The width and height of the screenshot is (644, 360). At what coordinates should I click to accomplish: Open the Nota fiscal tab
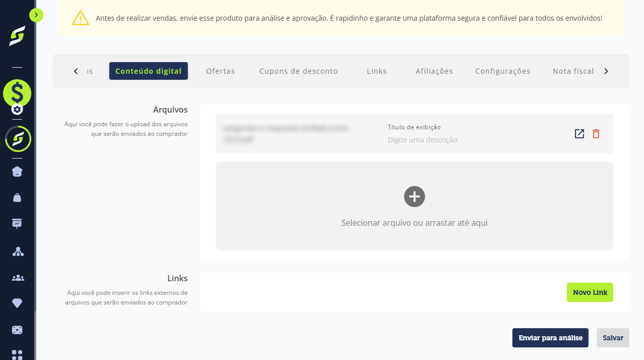tap(573, 71)
